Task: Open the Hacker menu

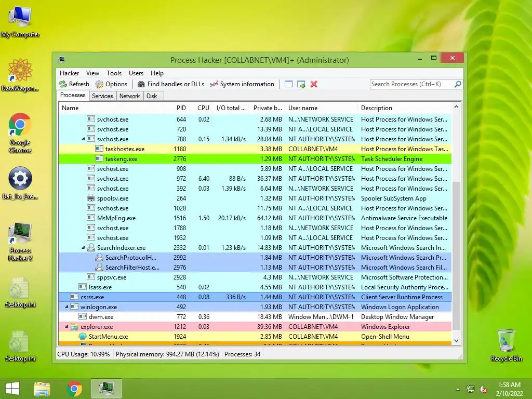Action: pos(69,73)
